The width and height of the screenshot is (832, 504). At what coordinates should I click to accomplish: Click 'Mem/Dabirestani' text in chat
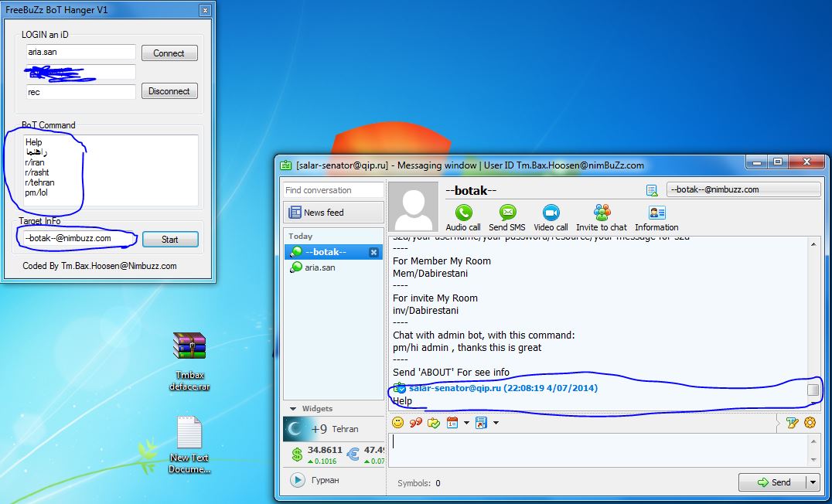coord(431,274)
